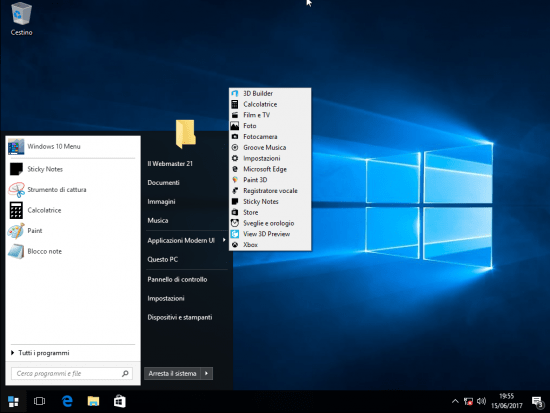Select Sticky Notes text in Modern UI submenu
Viewport: 550px width, 413px height.
pyautogui.click(x=261, y=201)
